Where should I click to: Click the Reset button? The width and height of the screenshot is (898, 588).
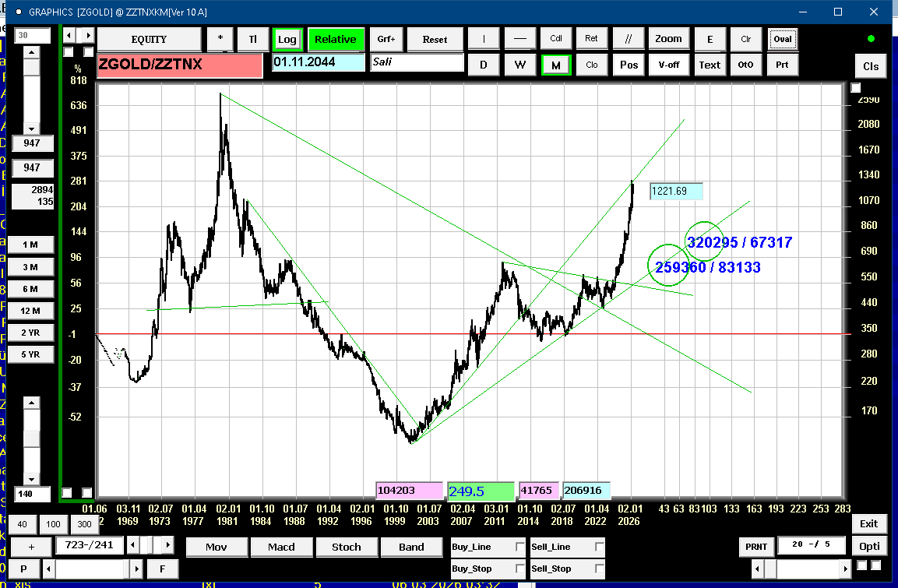(435, 39)
